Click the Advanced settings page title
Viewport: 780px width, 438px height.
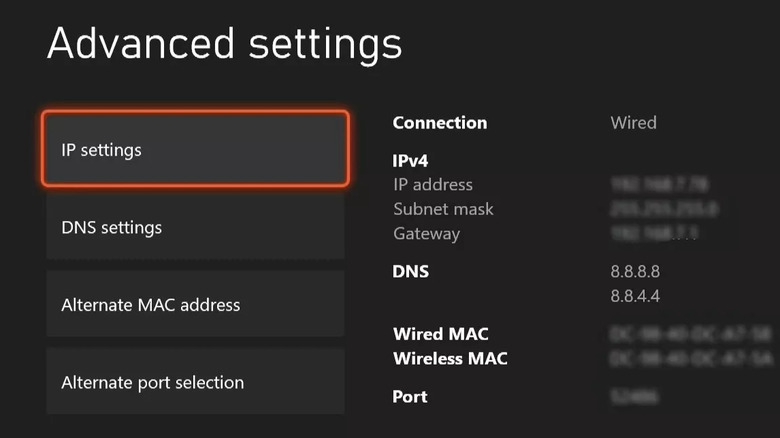(x=224, y=44)
